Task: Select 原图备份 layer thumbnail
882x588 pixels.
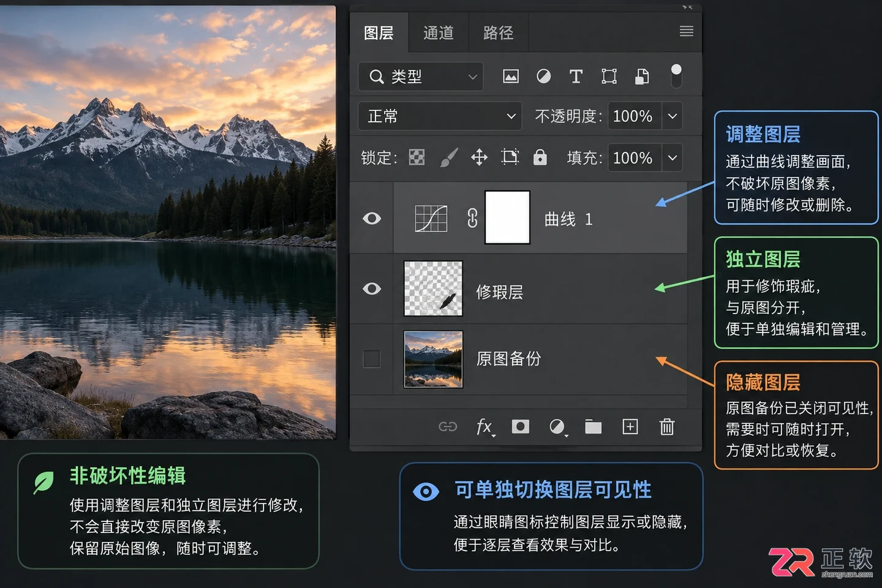Action: coord(433,359)
